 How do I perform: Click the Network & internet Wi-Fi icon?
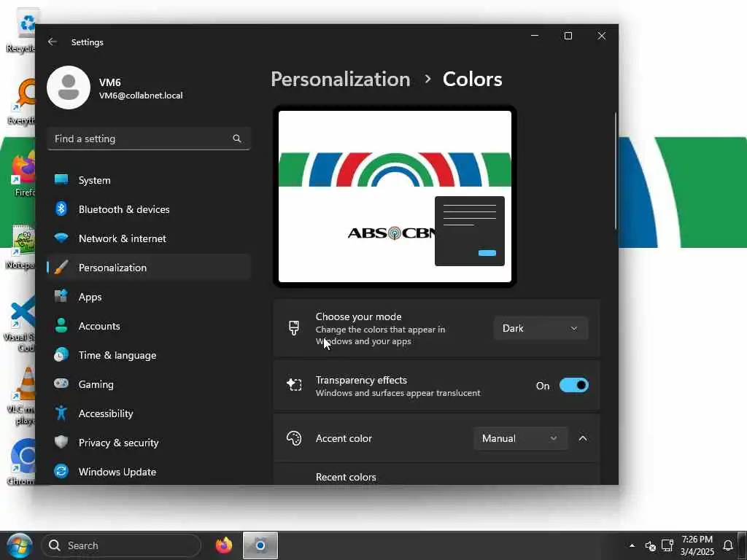pos(61,238)
